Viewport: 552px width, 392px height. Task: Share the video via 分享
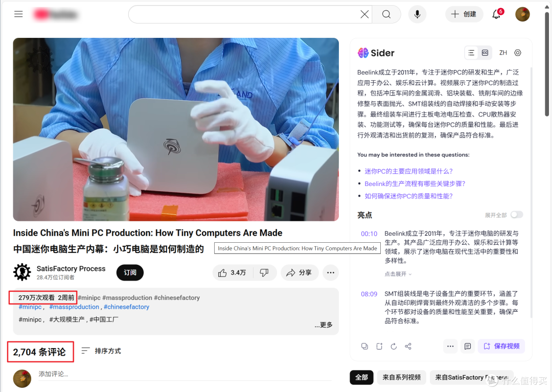click(x=300, y=273)
